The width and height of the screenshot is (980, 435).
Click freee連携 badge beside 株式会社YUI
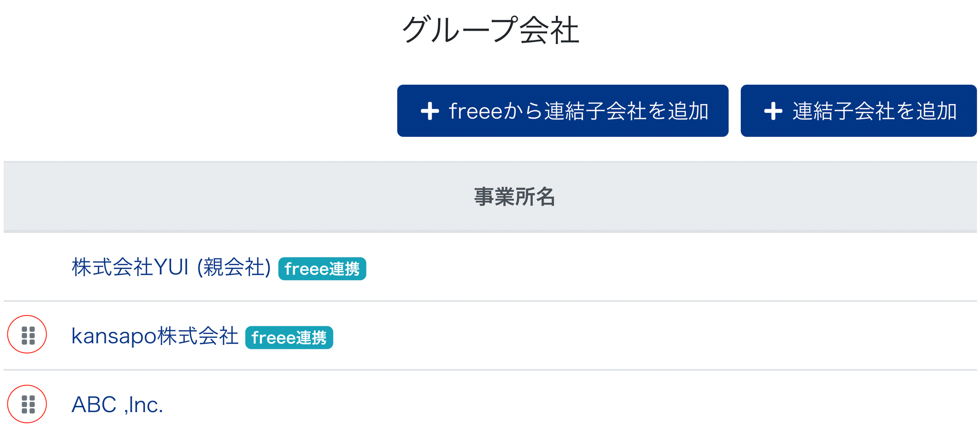tap(322, 269)
